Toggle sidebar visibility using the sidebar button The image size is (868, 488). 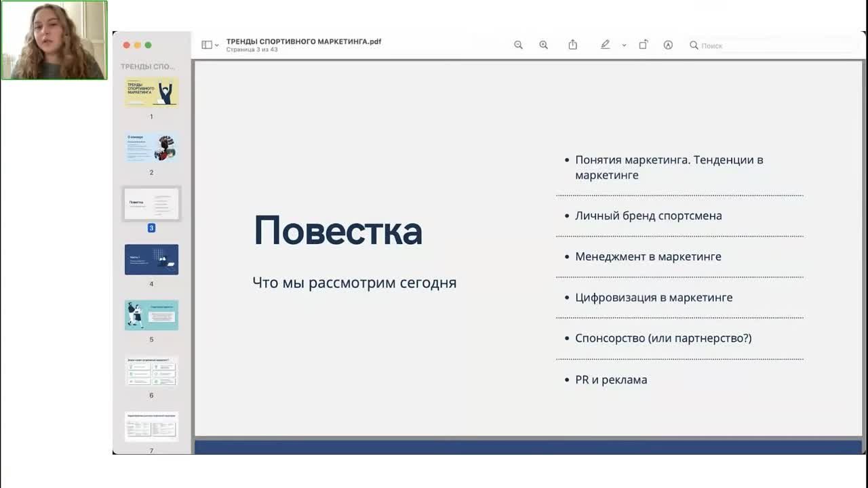205,43
